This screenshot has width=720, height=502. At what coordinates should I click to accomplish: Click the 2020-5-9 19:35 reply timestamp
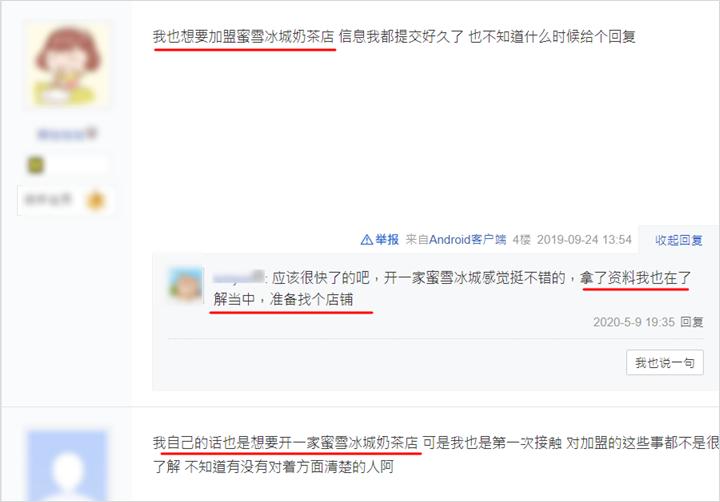click(x=634, y=322)
